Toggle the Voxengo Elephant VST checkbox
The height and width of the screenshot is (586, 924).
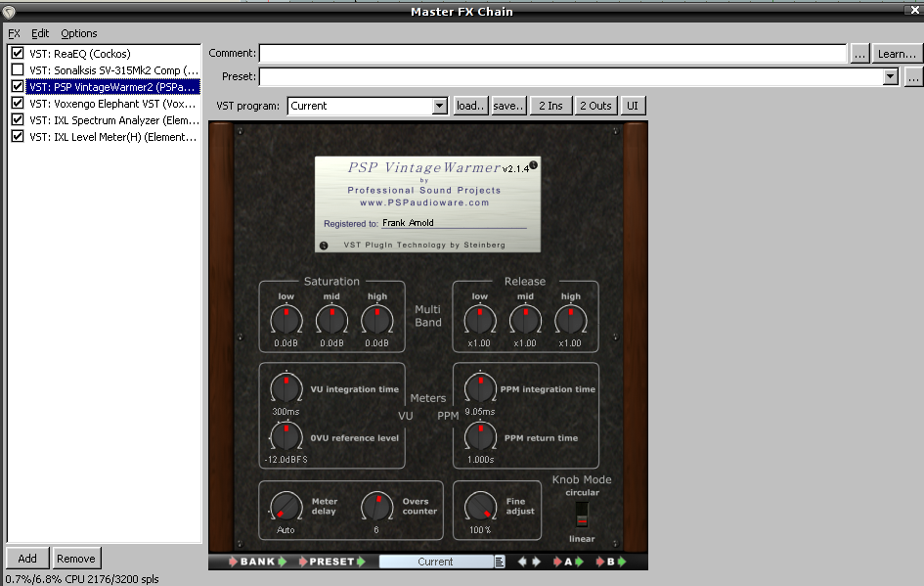tap(18, 103)
